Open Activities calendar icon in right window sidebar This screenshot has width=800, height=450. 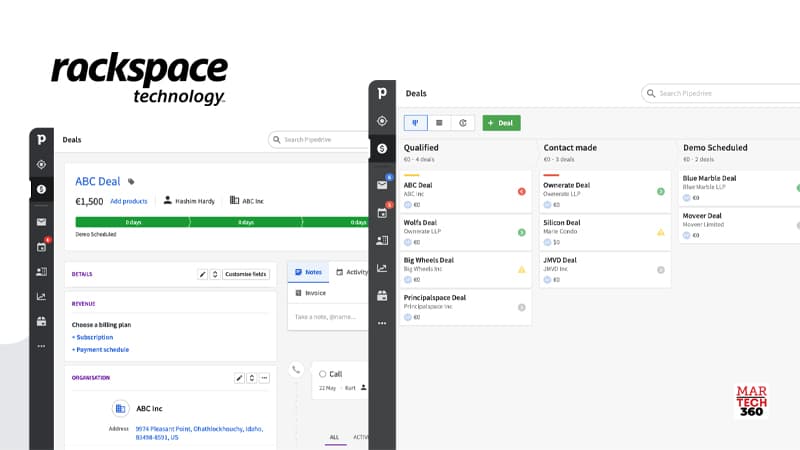pos(382,213)
